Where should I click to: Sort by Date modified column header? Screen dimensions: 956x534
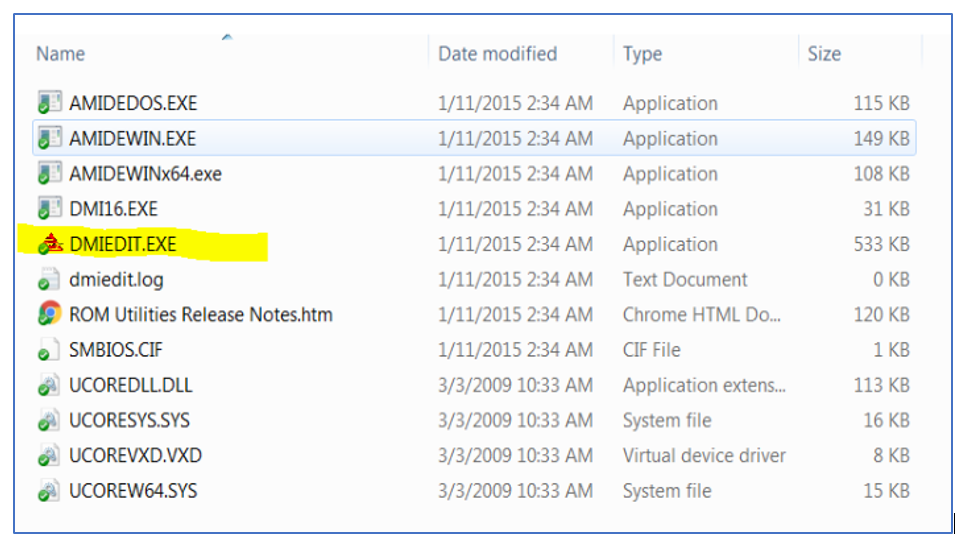498,54
